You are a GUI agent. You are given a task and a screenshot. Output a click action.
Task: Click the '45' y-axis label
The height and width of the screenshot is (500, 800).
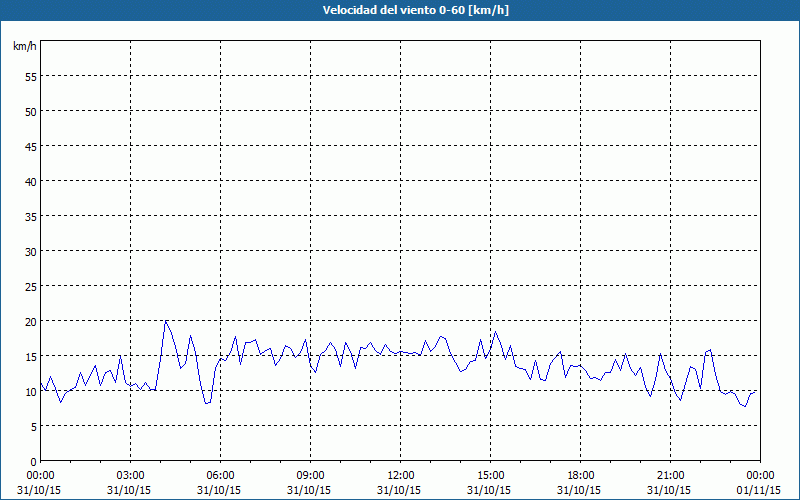[31, 147]
